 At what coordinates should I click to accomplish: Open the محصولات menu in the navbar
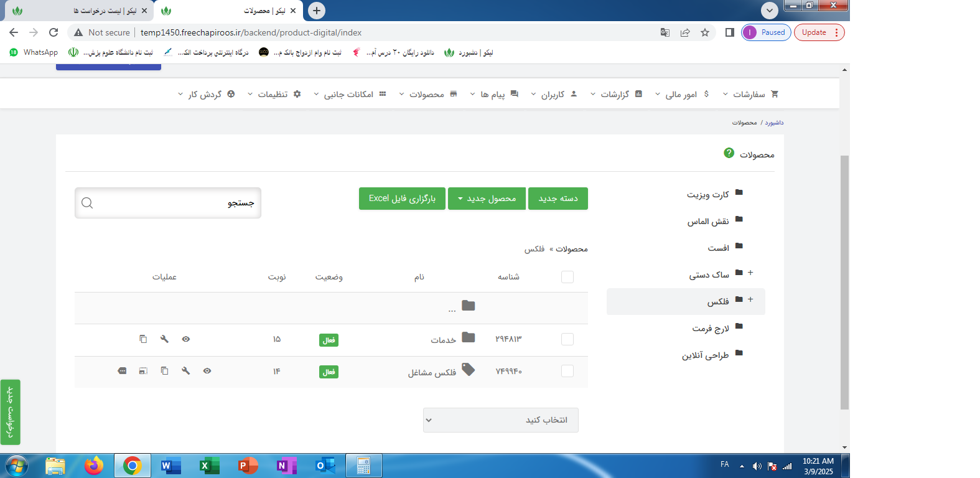(x=428, y=95)
